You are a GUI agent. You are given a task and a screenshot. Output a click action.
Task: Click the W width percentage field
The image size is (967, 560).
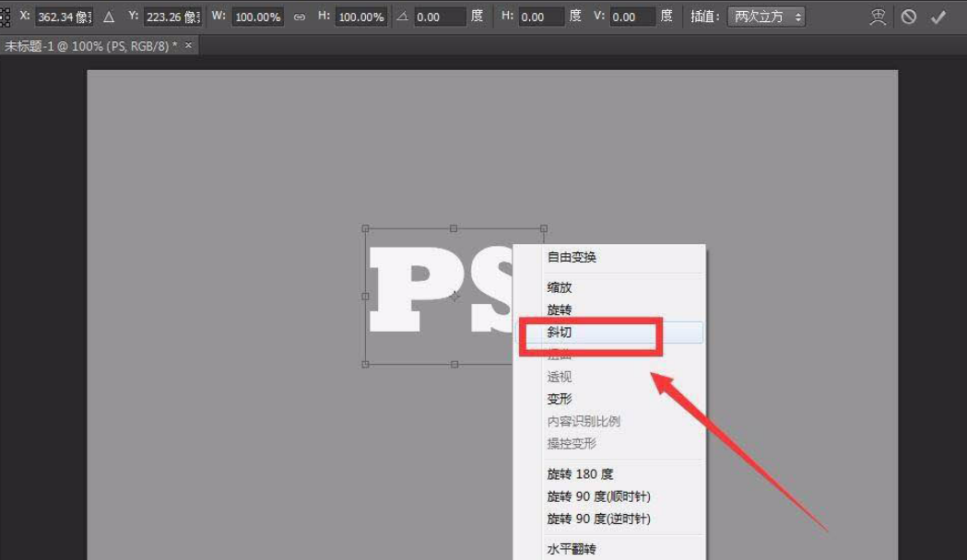[x=258, y=17]
